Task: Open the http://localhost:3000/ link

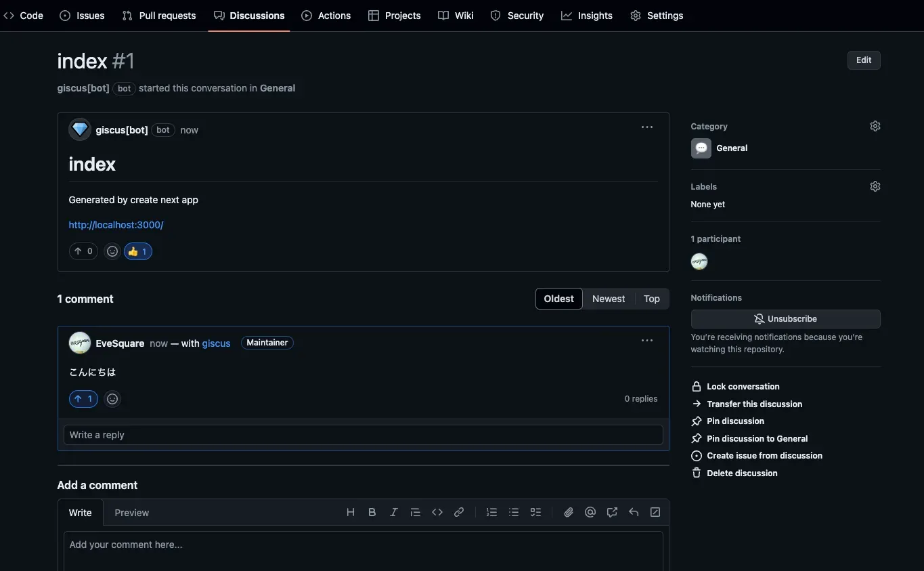Action: click(116, 225)
